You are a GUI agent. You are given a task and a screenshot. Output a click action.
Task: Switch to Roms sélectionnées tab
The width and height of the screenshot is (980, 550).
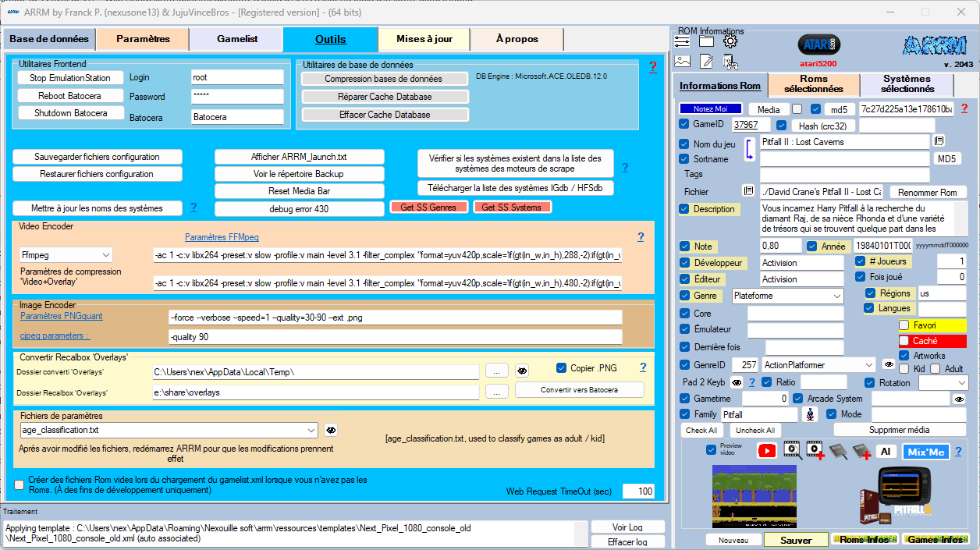tap(815, 84)
